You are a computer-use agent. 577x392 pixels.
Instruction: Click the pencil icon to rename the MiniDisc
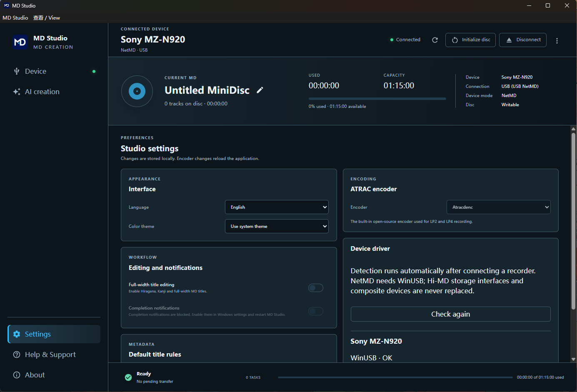coord(260,90)
